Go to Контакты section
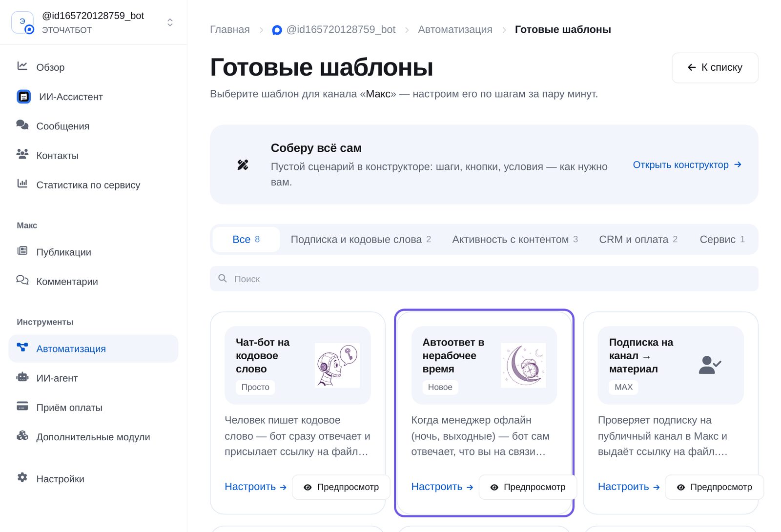The width and height of the screenshot is (781, 532). 93,155
